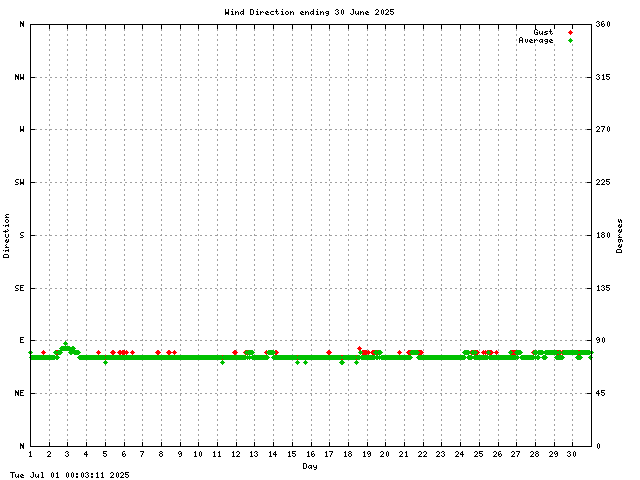The width and height of the screenshot is (640, 480).
Task: Click the timestamp 'Tue Jul 01 00:03:11 2025'
Action: click(x=70, y=475)
